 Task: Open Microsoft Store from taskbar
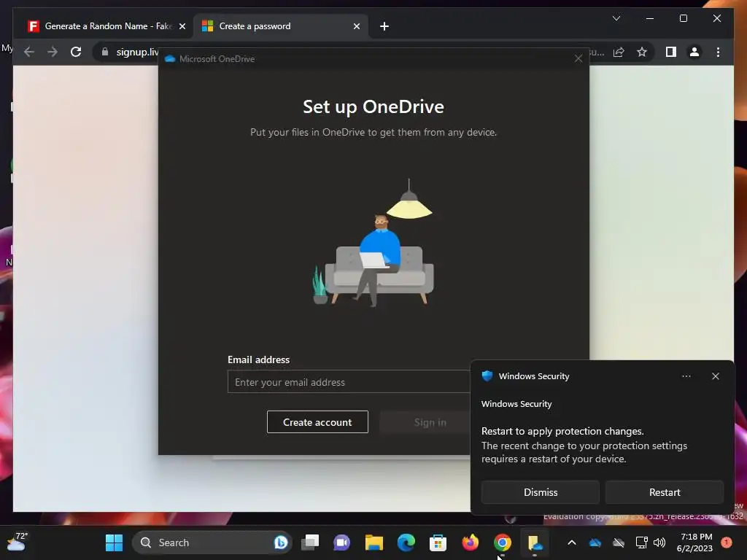click(x=438, y=542)
